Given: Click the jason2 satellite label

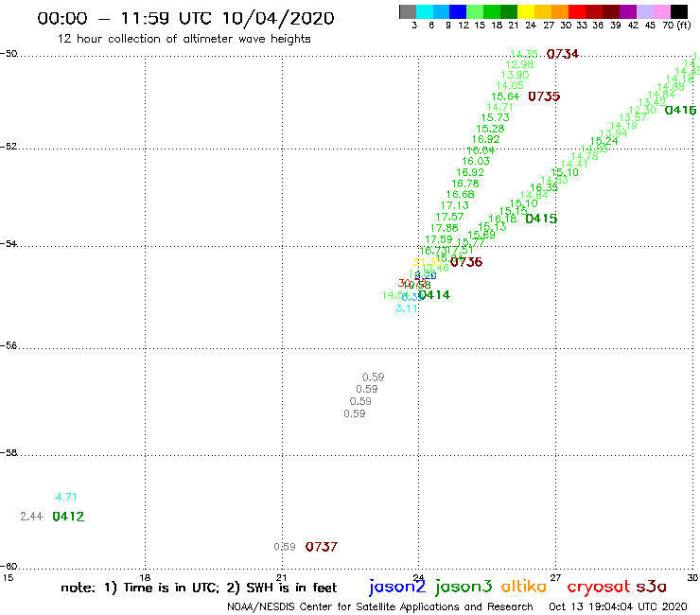Looking at the screenshot, I should [x=397, y=587].
